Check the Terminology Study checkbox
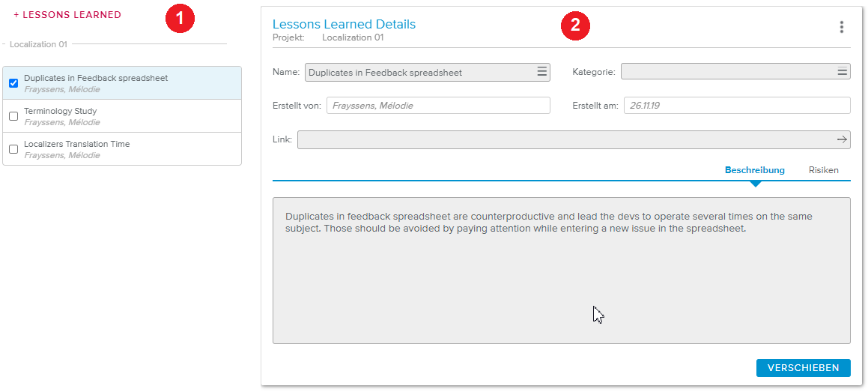Screen dimensions: 868x392 tap(13, 116)
